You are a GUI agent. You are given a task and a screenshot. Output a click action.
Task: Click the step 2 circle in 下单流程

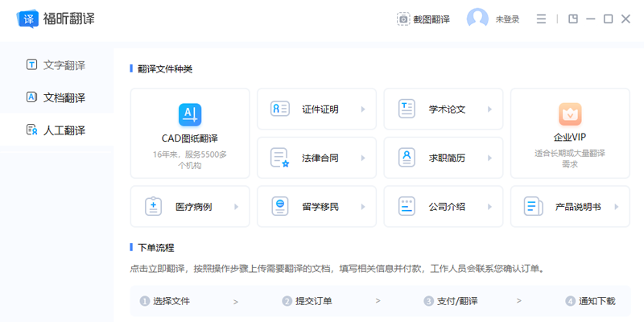[x=287, y=301]
